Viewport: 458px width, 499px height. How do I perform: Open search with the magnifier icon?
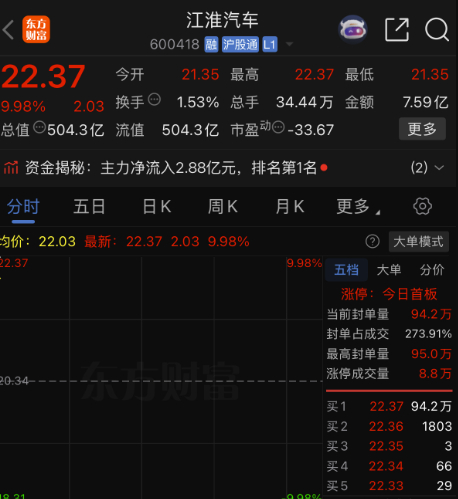437,30
